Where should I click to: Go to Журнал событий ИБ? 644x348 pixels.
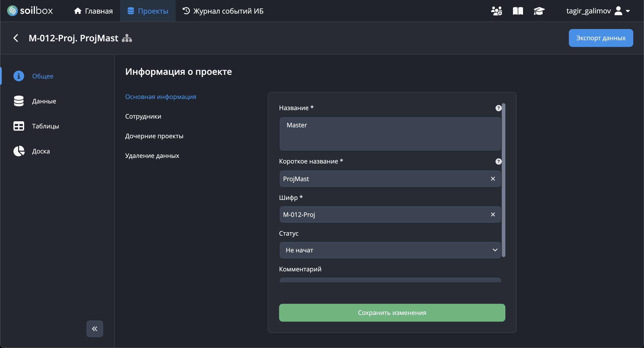point(223,11)
